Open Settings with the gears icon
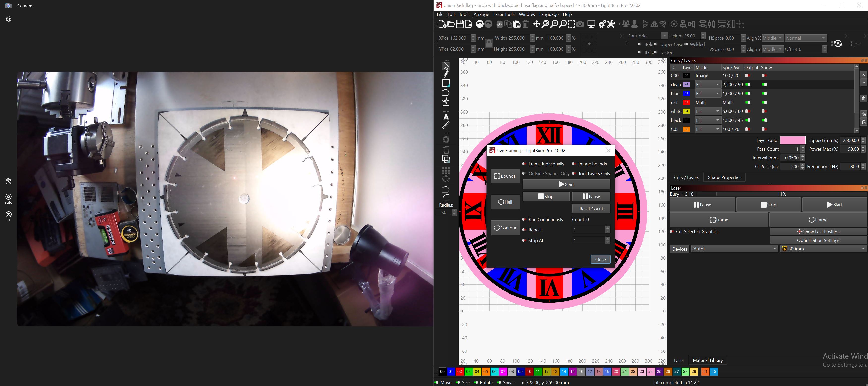 click(x=602, y=24)
